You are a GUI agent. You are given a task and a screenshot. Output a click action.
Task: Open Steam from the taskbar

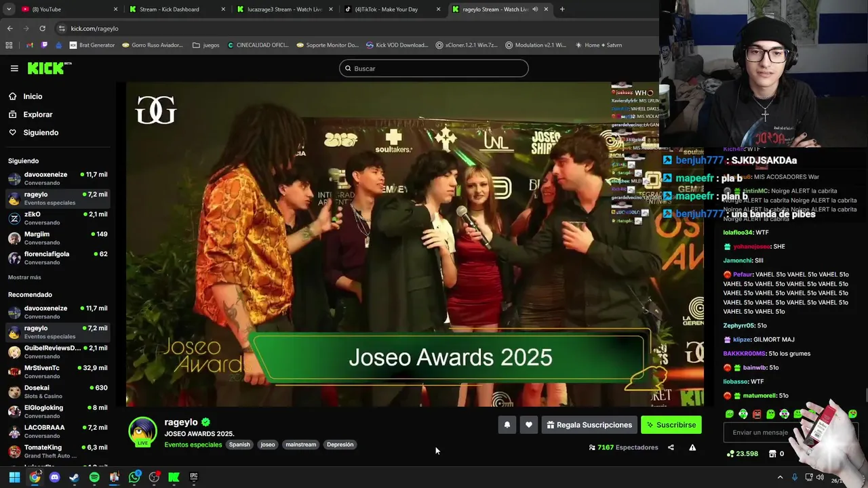pos(75,477)
